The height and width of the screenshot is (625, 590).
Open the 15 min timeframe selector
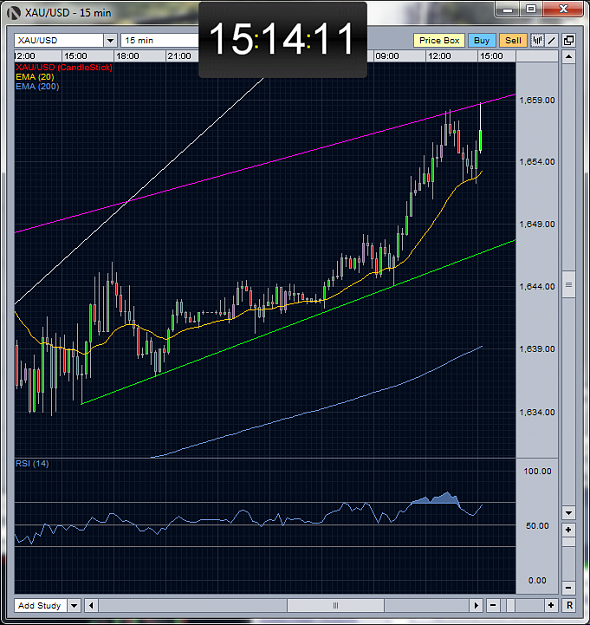[x=159, y=40]
